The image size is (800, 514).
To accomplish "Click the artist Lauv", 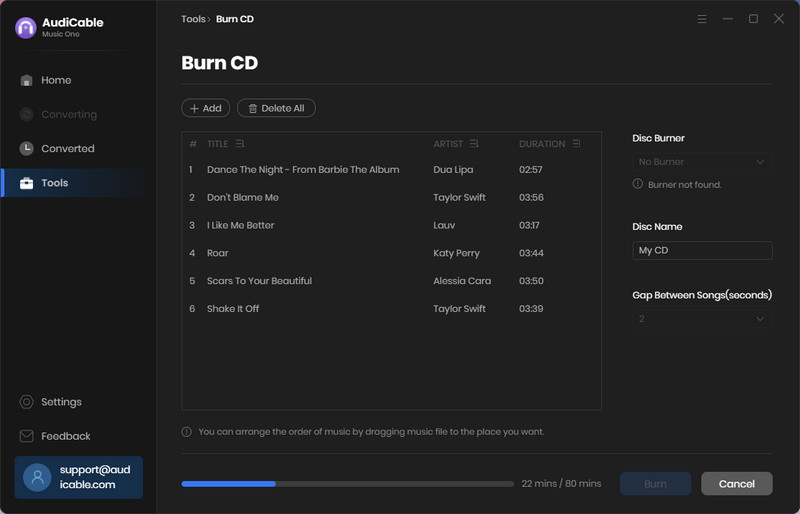I will pyautogui.click(x=444, y=225).
